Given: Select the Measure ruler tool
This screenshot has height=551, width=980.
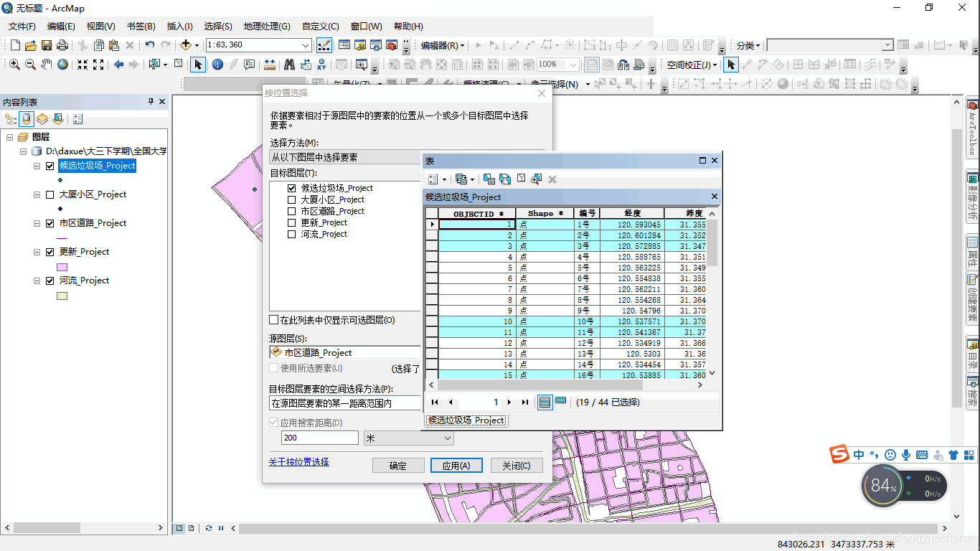Looking at the screenshot, I should point(270,65).
